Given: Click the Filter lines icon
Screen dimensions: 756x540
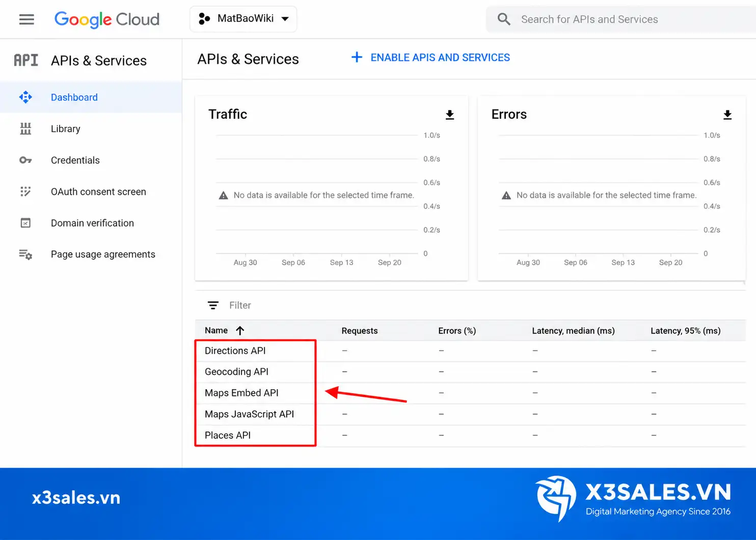Looking at the screenshot, I should tap(213, 305).
